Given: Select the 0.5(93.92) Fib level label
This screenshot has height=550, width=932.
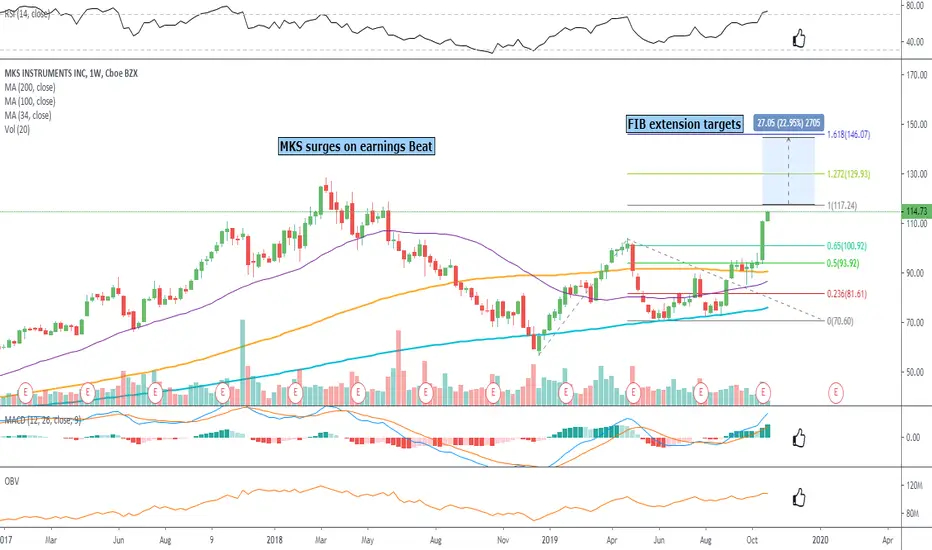Looking at the screenshot, I should (843, 263).
